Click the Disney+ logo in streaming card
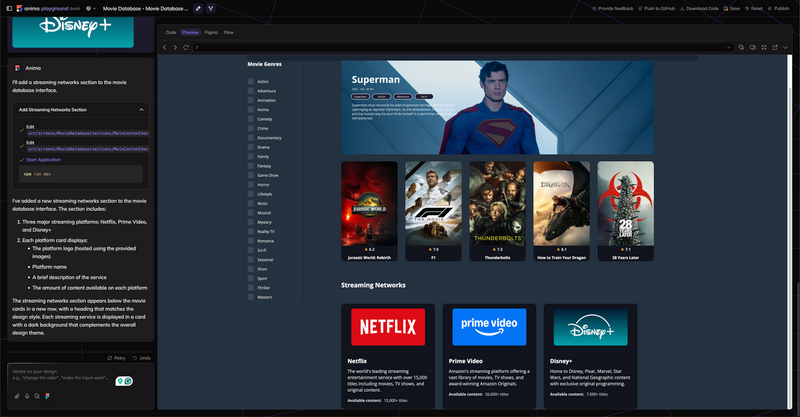This screenshot has width=800, height=417. pos(590,327)
